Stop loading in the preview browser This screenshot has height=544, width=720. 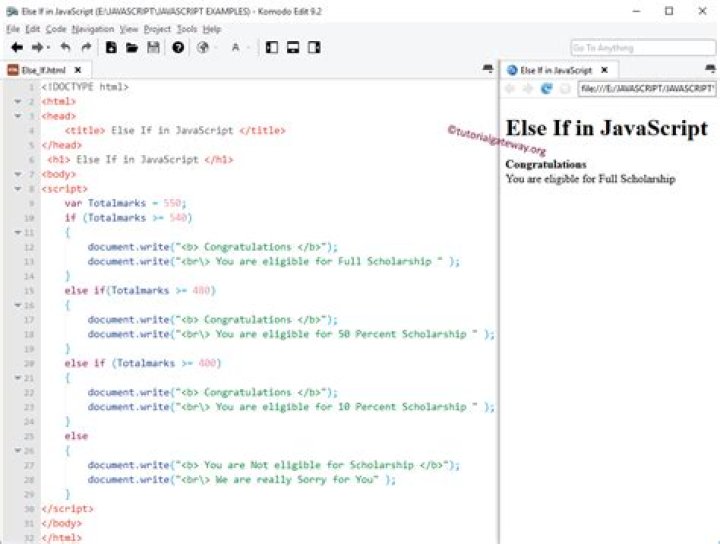[x=565, y=89]
